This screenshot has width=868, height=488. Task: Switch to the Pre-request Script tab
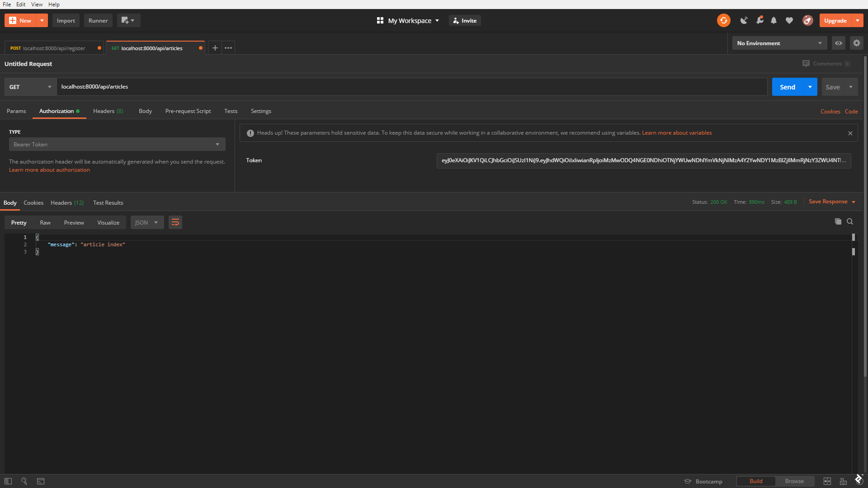coord(188,111)
